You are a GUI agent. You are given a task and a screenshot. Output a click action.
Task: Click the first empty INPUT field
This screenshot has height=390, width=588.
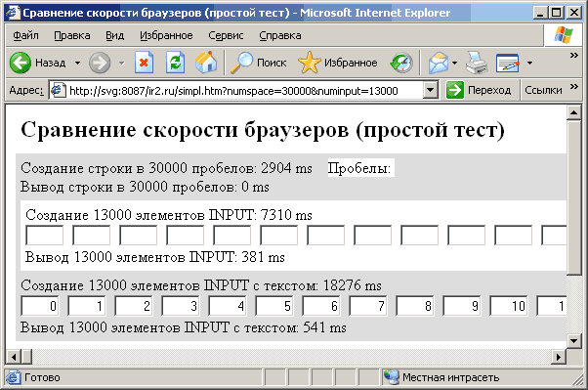[x=44, y=235]
